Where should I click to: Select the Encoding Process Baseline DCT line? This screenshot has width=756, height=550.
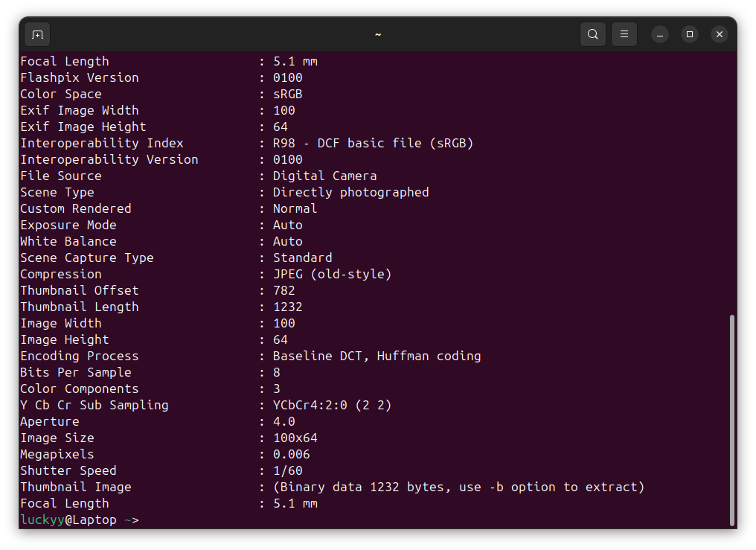[x=223, y=356]
